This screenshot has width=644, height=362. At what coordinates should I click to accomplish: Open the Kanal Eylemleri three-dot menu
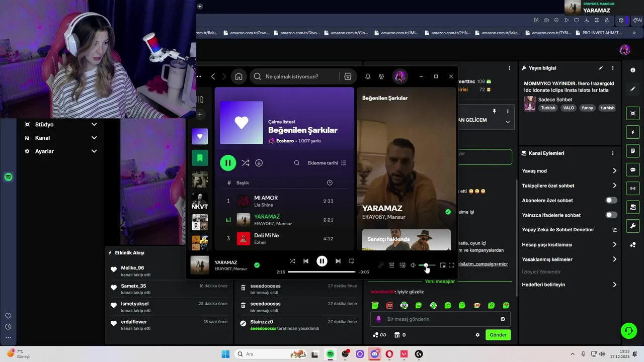pyautogui.click(x=613, y=153)
